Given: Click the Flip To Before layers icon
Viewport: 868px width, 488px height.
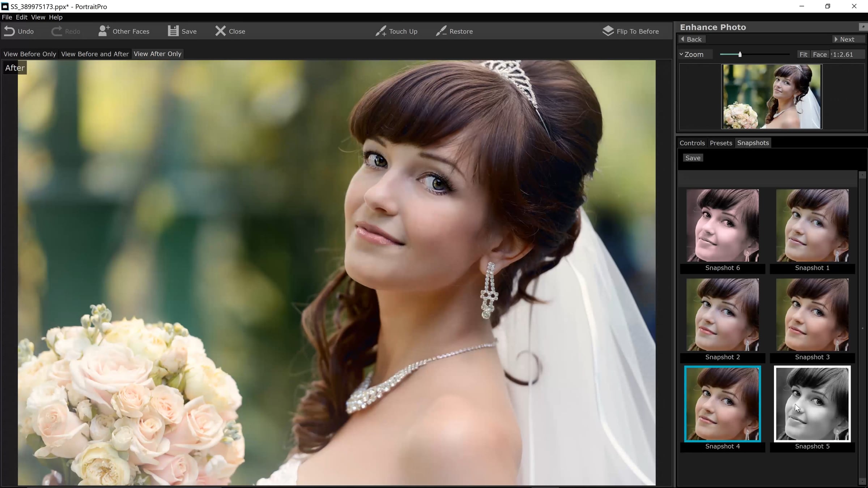Looking at the screenshot, I should tap(608, 31).
